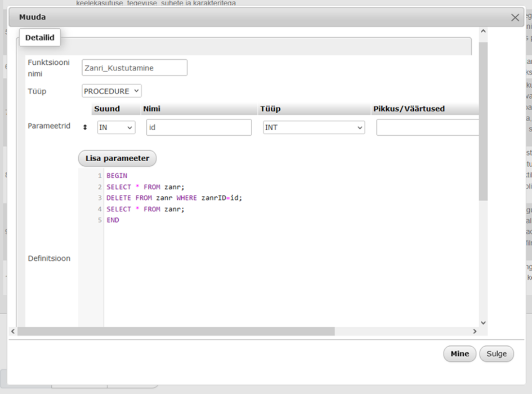The height and width of the screenshot is (394, 532).
Task: Click the Pikkus/Väärtused input field
Action: [428, 127]
